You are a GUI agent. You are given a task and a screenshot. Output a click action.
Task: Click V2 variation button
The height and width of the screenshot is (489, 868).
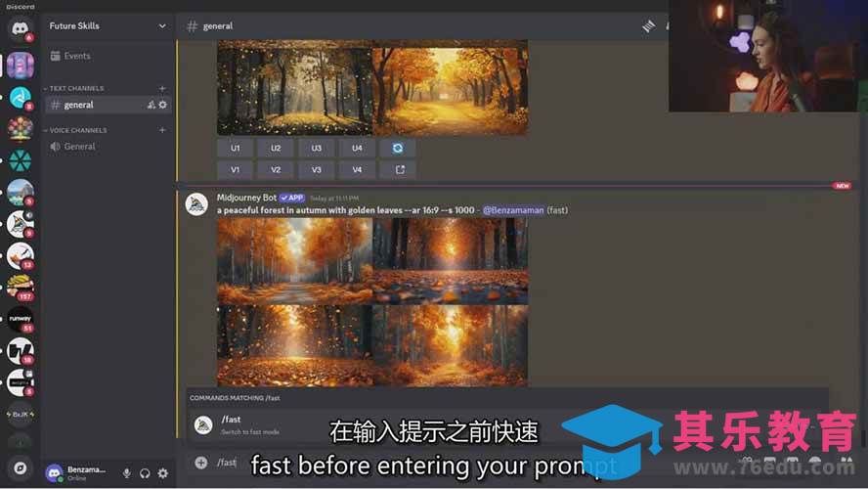coord(276,170)
